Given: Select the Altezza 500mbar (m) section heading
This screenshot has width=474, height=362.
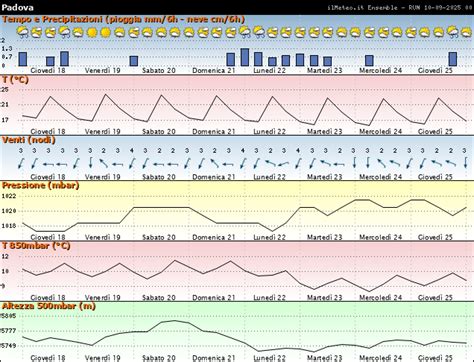Looking at the screenshot, I should click(49, 306).
